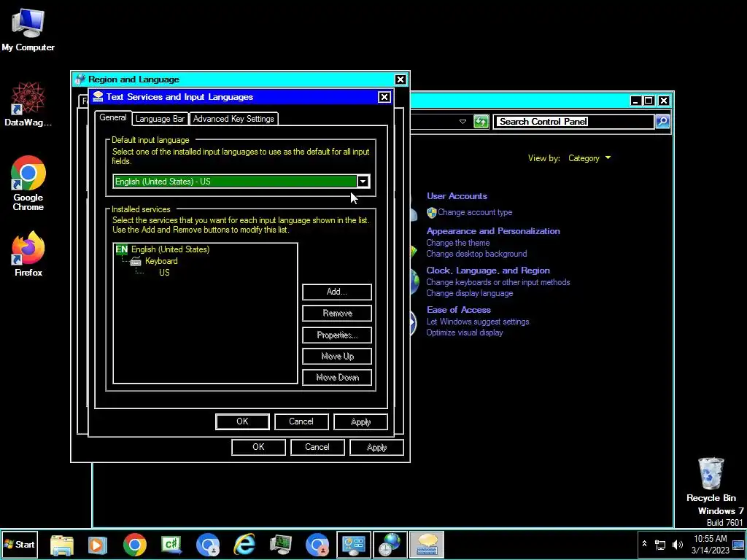Click the Properties... button
This screenshot has width=747, height=560.
pos(337,335)
